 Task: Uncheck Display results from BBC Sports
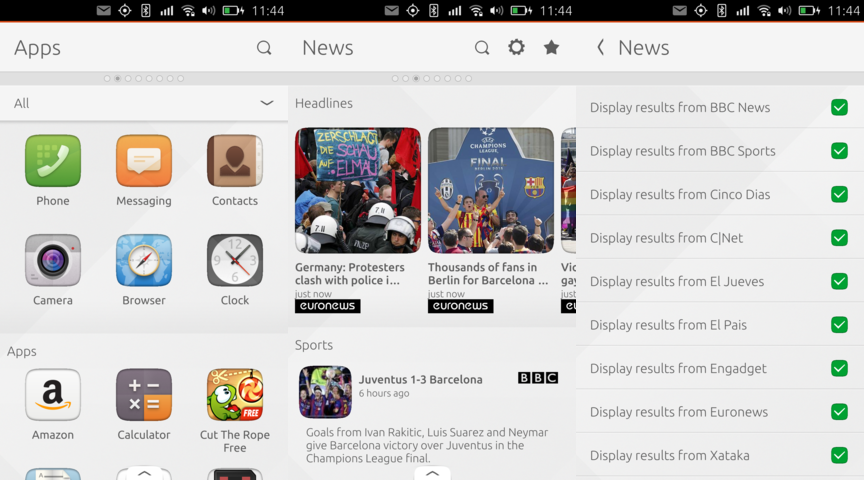click(839, 150)
